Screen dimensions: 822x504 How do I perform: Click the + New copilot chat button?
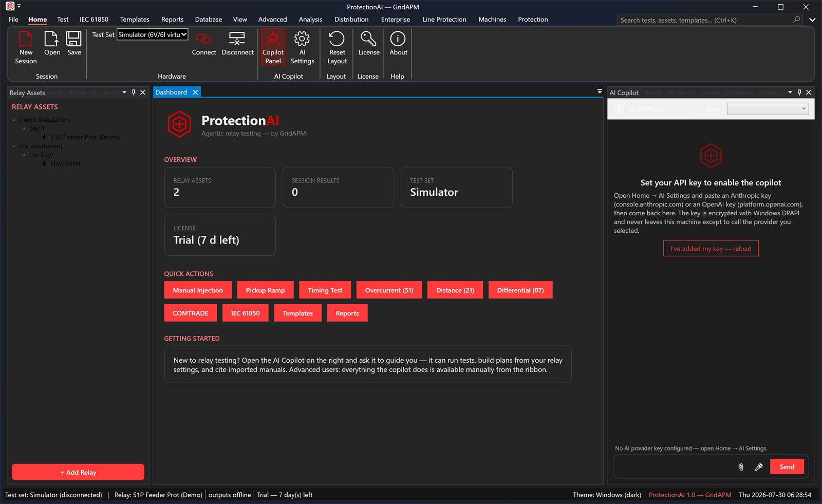coord(709,109)
